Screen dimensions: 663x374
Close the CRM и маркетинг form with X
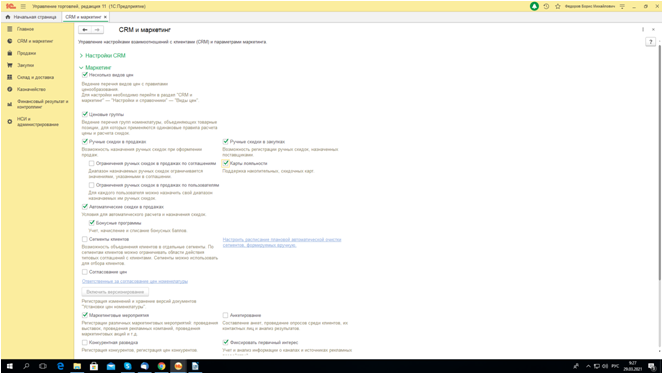point(653,30)
